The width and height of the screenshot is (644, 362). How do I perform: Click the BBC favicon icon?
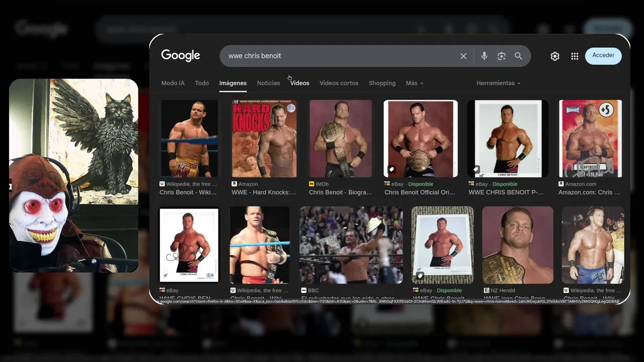(303, 291)
